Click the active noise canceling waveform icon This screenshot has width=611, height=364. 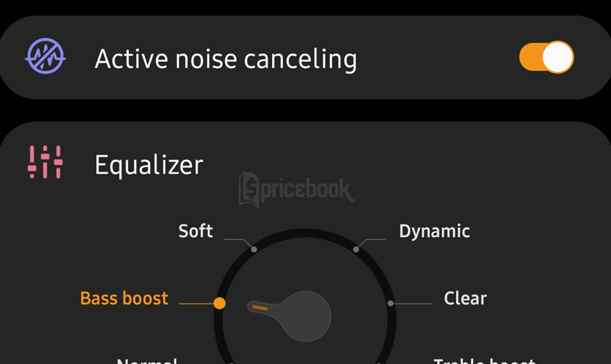46,56
